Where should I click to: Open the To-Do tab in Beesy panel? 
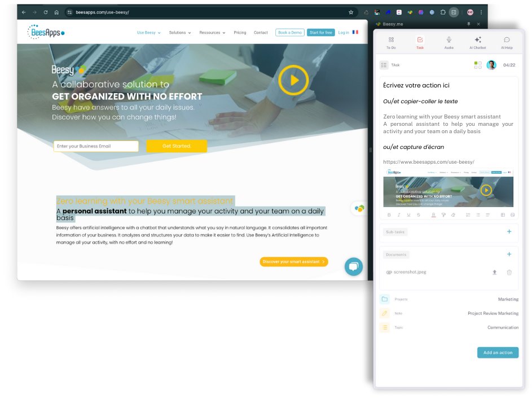(x=391, y=43)
